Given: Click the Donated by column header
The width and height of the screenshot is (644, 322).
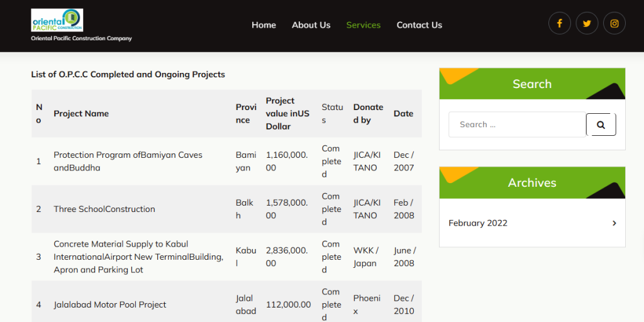Looking at the screenshot, I should click(x=368, y=114).
